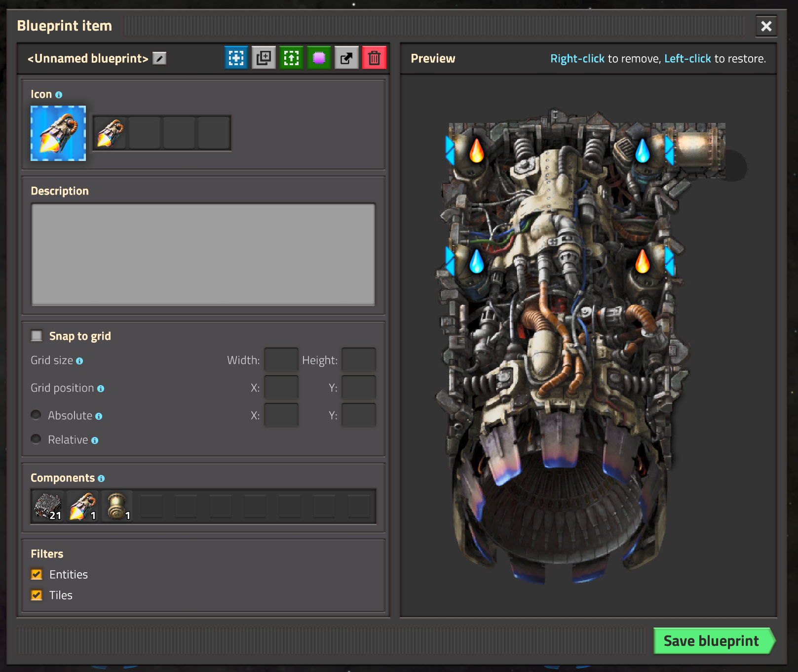Click the lower-left water drop icon in preview
798x672 pixels.
477,261
